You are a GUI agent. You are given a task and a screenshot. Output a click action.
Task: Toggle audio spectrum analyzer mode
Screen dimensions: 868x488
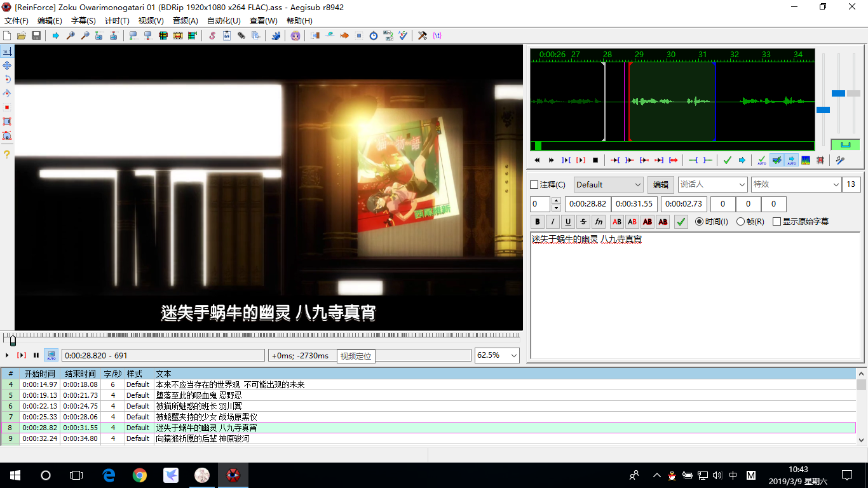tap(806, 160)
